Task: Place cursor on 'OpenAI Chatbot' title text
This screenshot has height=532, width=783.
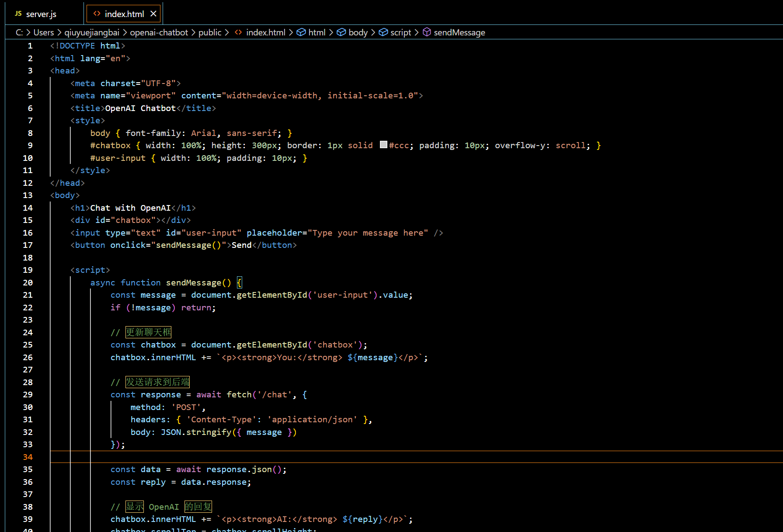Action: pos(140,108)
